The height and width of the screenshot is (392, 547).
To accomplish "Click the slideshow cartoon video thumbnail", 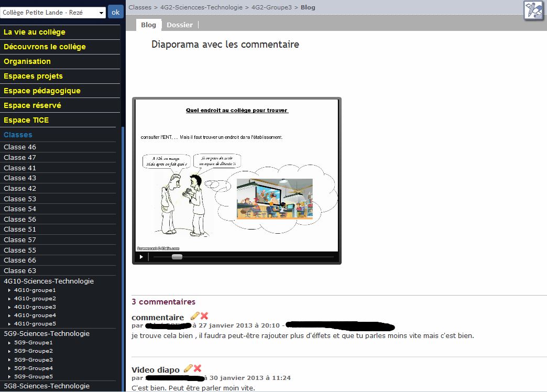I will pos(236,176).
